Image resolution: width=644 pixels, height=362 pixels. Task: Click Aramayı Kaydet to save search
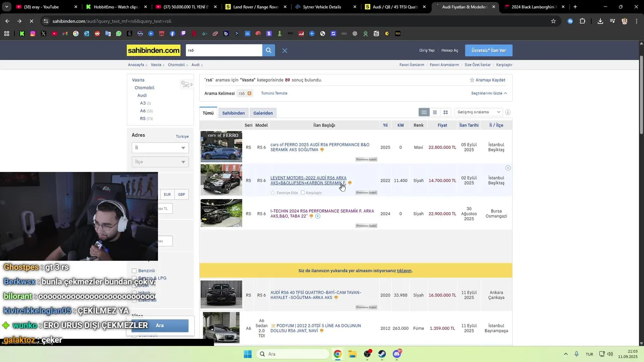point(488,80)
